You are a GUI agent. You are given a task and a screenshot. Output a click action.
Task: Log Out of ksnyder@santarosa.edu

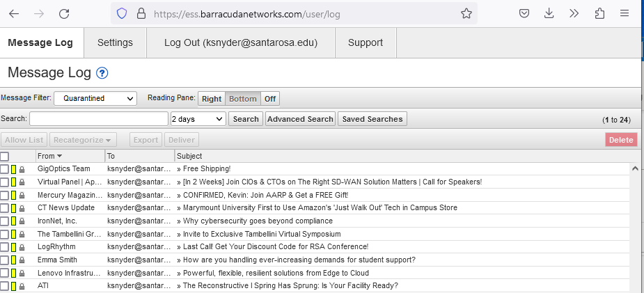pyautogui.click(x=241, y=42)
